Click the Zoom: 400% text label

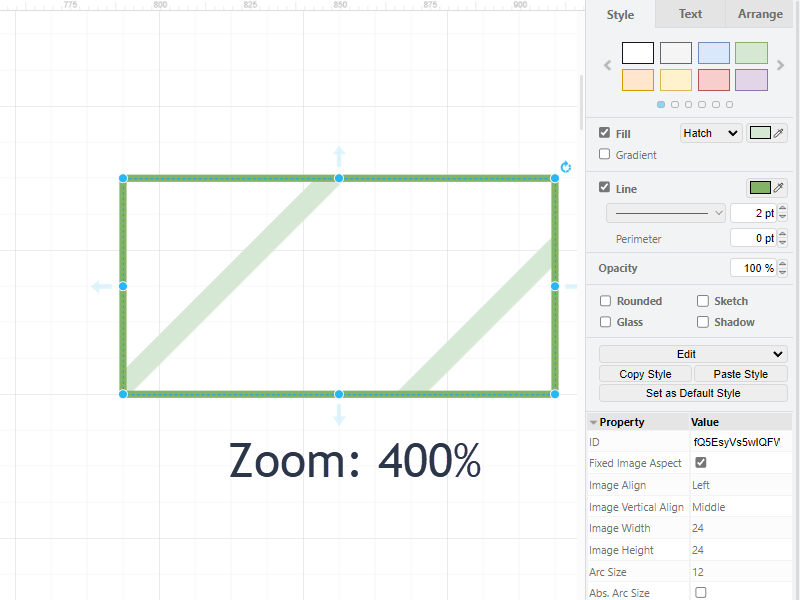355,461
